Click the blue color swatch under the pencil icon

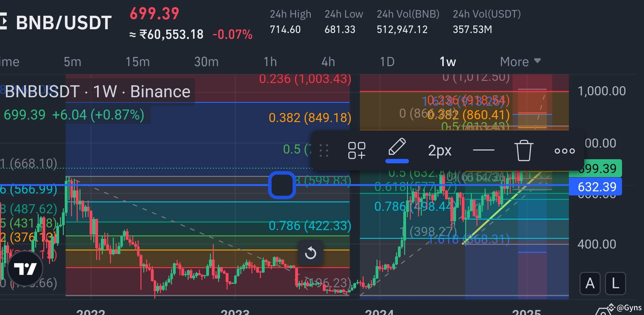click(397, 161)
